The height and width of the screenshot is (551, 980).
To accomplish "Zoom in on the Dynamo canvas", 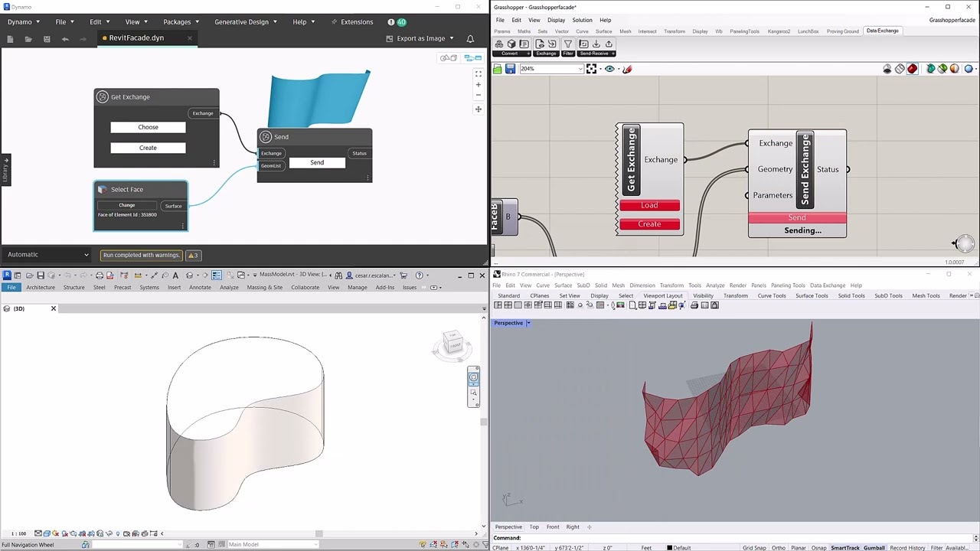I will coord(479,85).
